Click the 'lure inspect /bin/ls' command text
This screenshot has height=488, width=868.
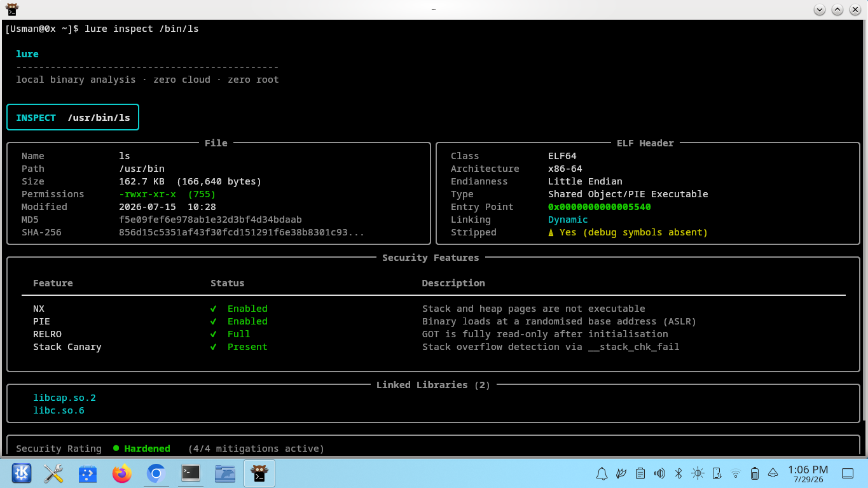(142, 29)
